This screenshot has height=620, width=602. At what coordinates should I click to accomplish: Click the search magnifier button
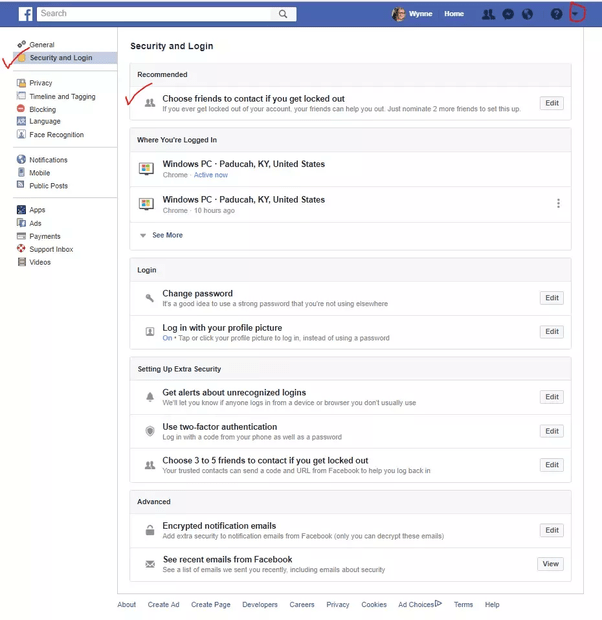tap(283, 14)
